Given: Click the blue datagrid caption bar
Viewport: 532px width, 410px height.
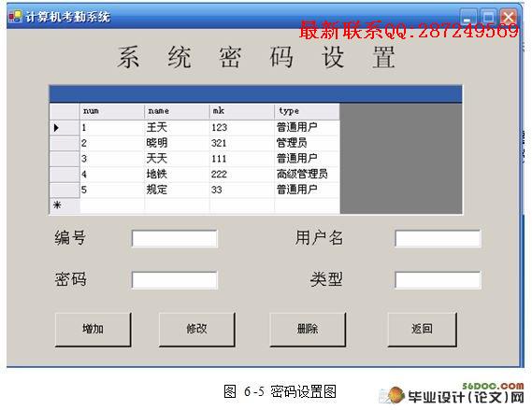Looking at the screenshot, I should 255,93.
